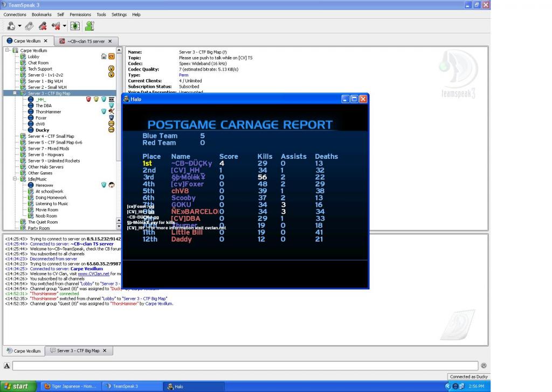
Task: Collapse the Idle/Music channel
Action: 15,179
